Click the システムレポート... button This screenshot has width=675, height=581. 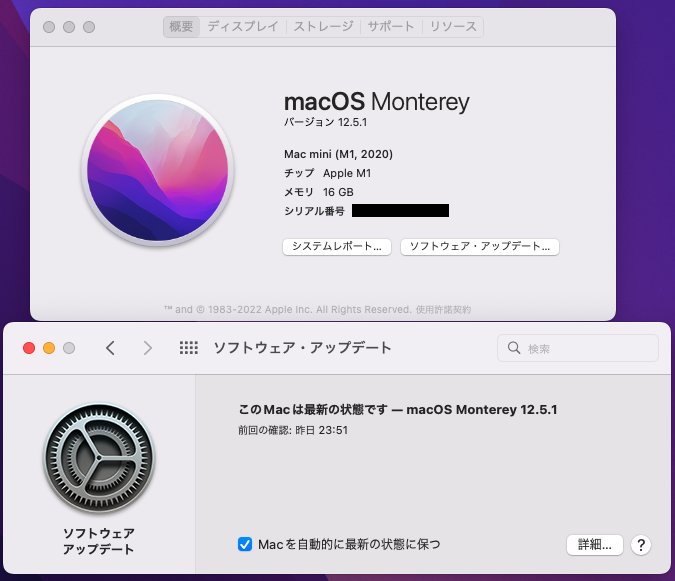click(x=337, y=247)
